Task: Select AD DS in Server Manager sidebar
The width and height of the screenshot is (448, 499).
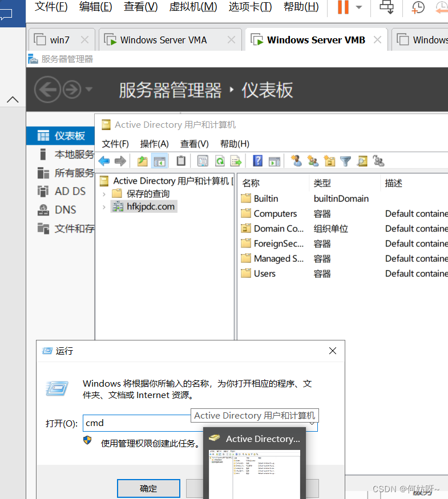Action: coord(70,192)
